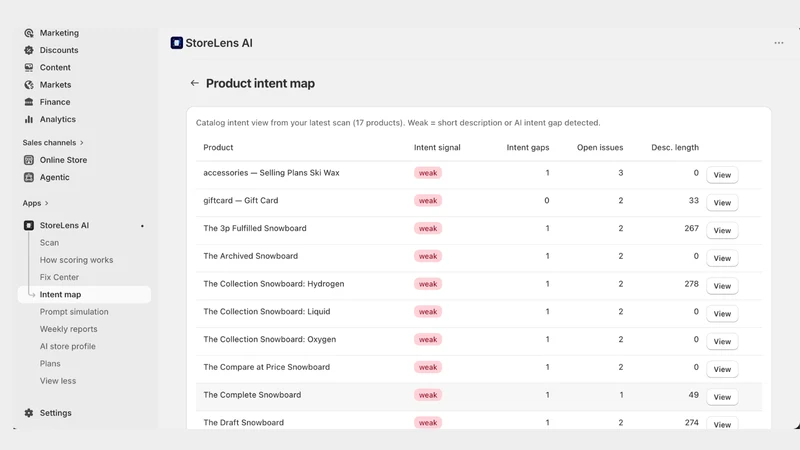Open the Fix Center page
800x450 pixels.
pos(59,278)
